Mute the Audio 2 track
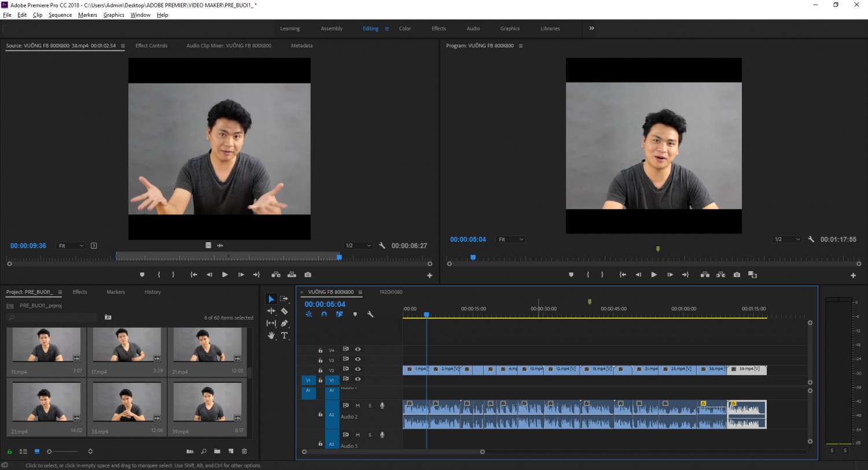The image size is (868, 470). [358, 405]
